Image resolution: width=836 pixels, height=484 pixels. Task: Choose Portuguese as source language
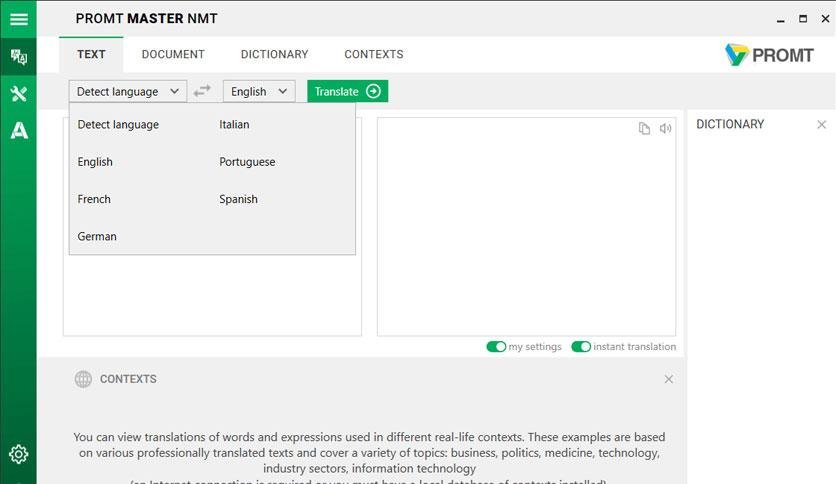247,162
